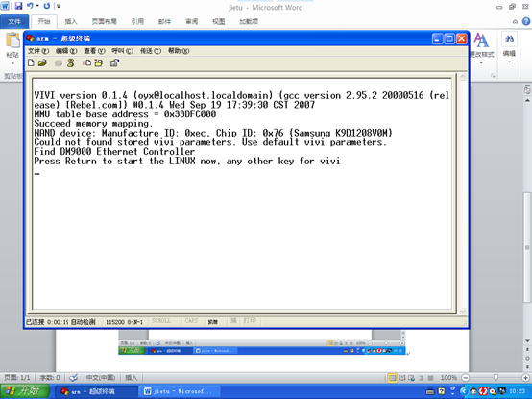Click the Open folder icon in HyperTerminal
Screen dimensions: 532x399
tap(42, 62)
